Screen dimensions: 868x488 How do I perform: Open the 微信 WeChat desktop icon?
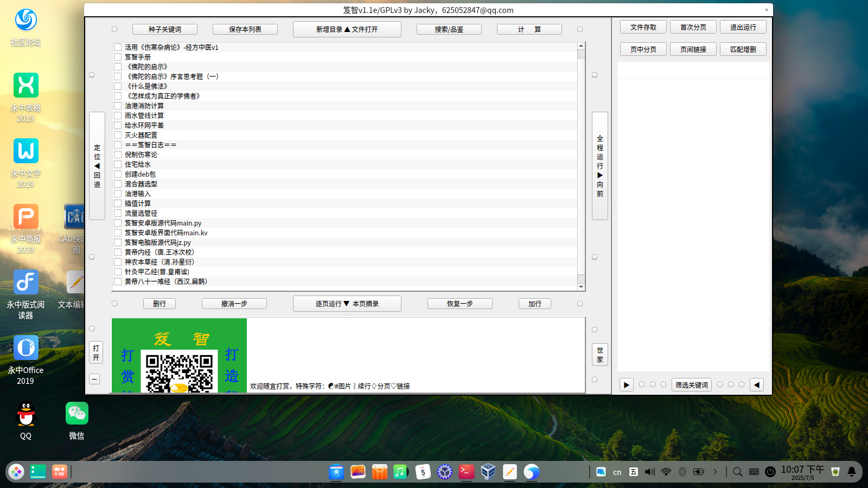tap(76, 420)
